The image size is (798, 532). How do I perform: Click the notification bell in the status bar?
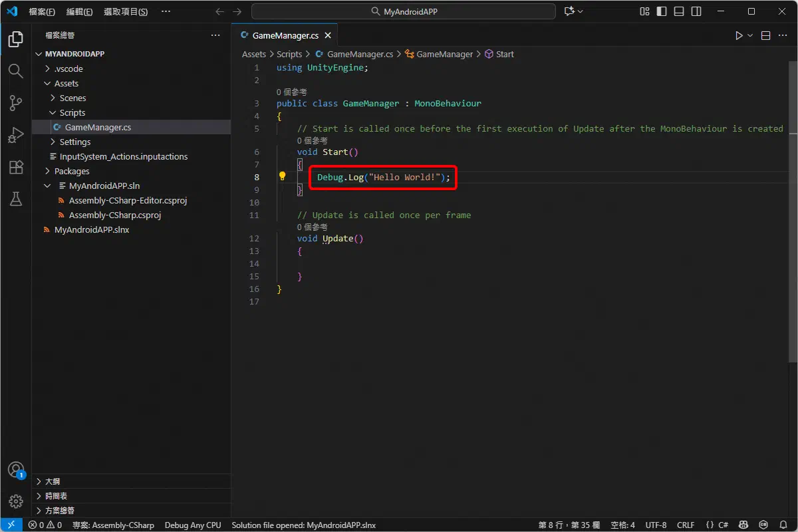coord(783,525)
